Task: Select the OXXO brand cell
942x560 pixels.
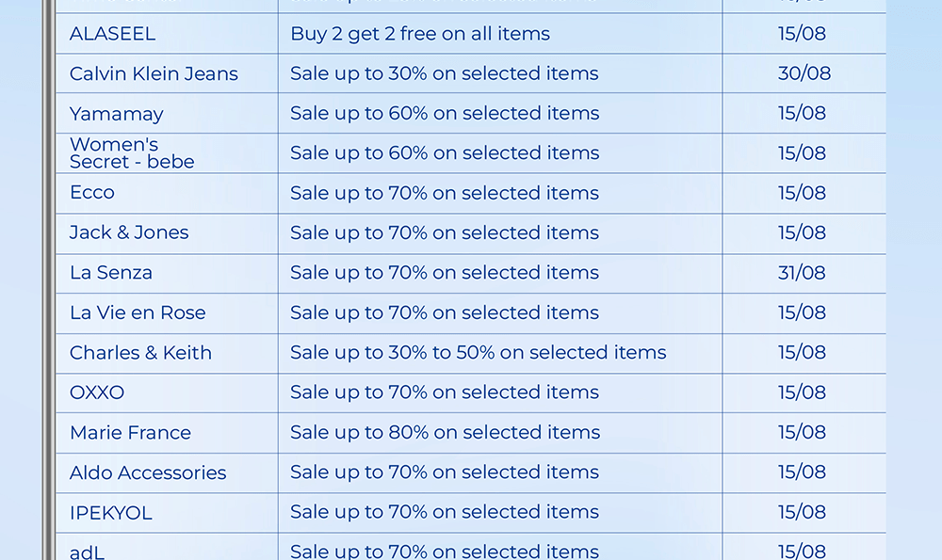Action: [96, 392]
